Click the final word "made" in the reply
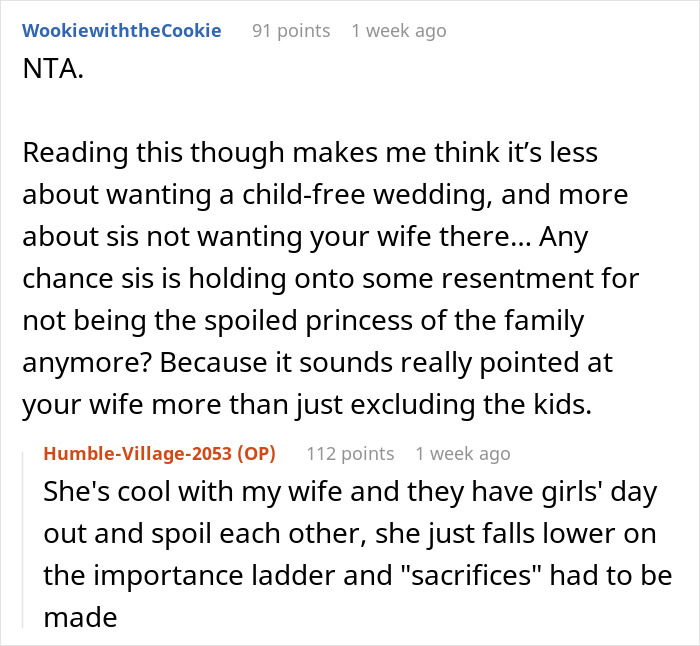Viewport: 700px width, 646px height. tap(80, 618)
